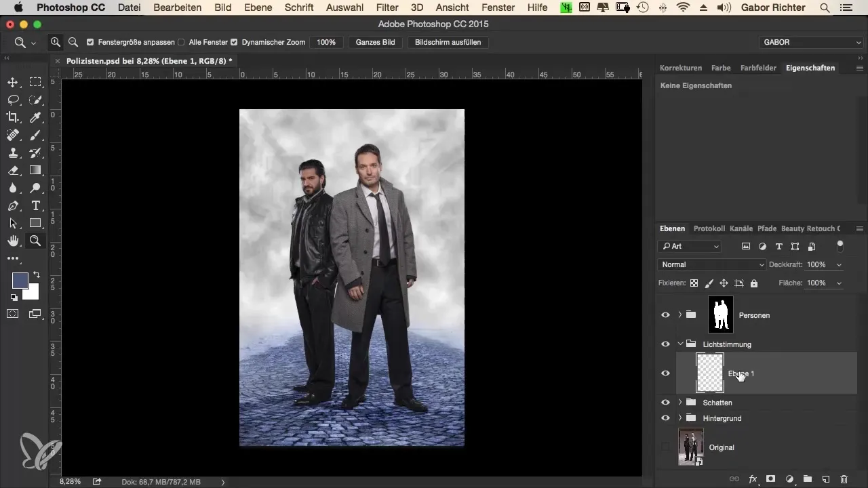Collapse the Lichtstimmung group
The height and width of the screenshot is (488, 868).
[680, 344]
